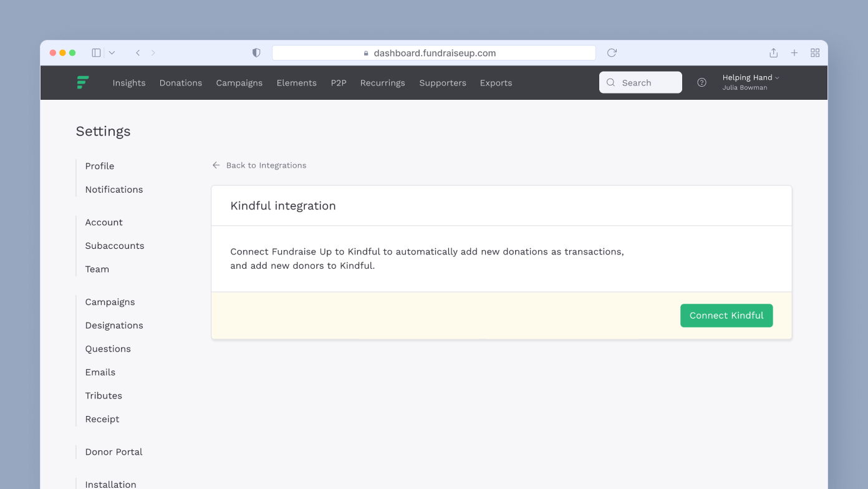Open Emails settings

point(100,372)
